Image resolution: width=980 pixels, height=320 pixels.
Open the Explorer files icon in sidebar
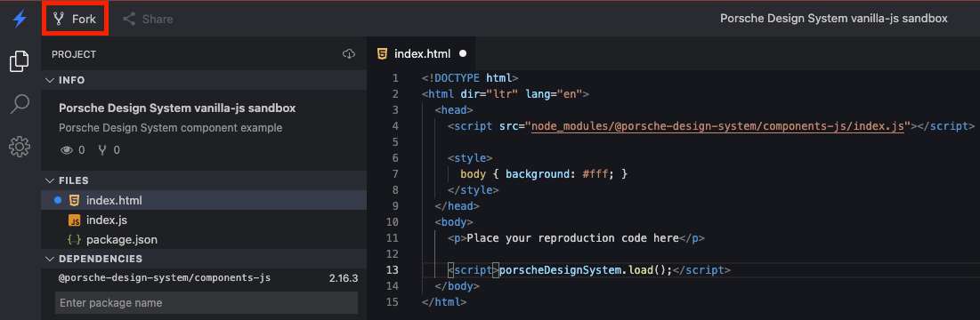20,61
